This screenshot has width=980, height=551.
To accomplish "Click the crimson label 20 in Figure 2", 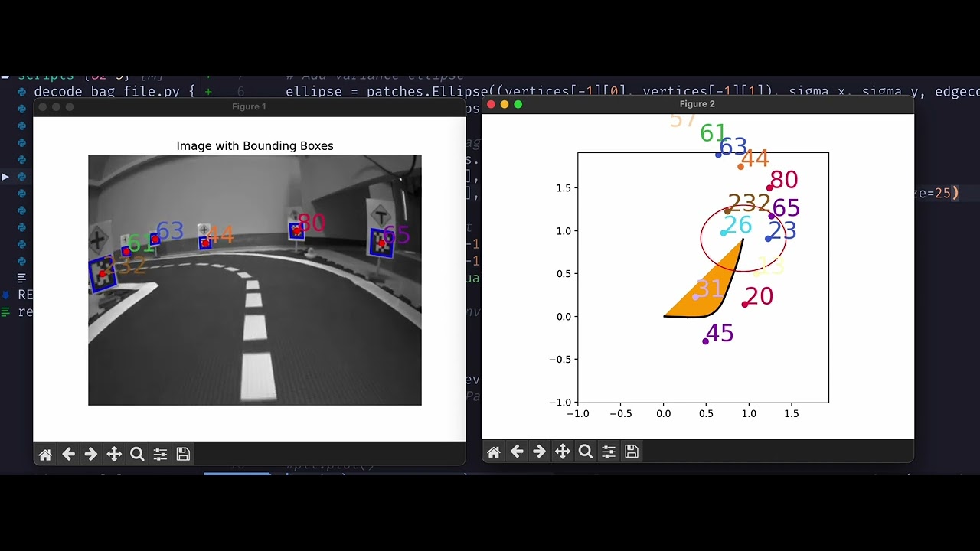I will (x=759, y=296).
